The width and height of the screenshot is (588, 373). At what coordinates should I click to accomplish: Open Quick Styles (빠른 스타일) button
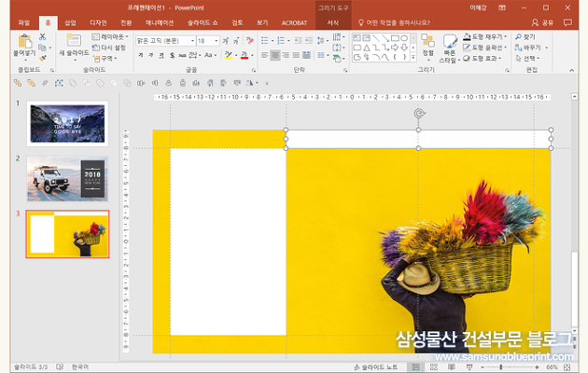pyautogui.click(x=450, y=48)
